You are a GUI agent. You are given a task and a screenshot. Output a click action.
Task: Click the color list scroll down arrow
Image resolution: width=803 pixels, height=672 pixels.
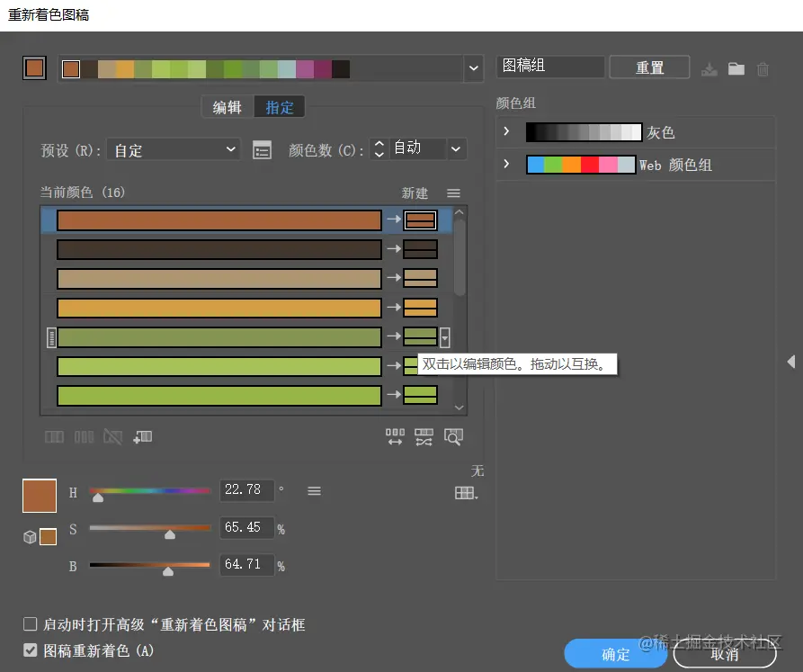(459, 408)
